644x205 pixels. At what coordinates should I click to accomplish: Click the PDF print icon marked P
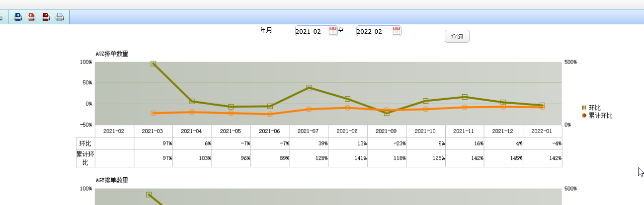tap(46, 17)
